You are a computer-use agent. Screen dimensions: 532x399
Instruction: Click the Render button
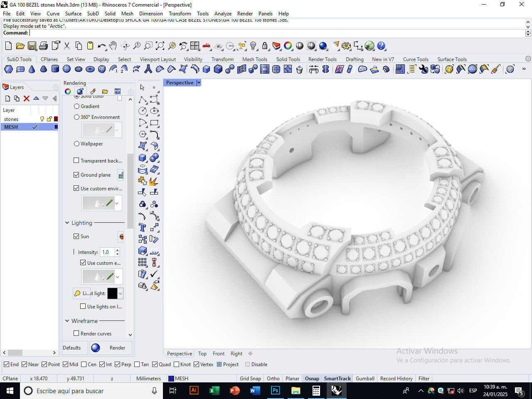click(x=111, y=348)
